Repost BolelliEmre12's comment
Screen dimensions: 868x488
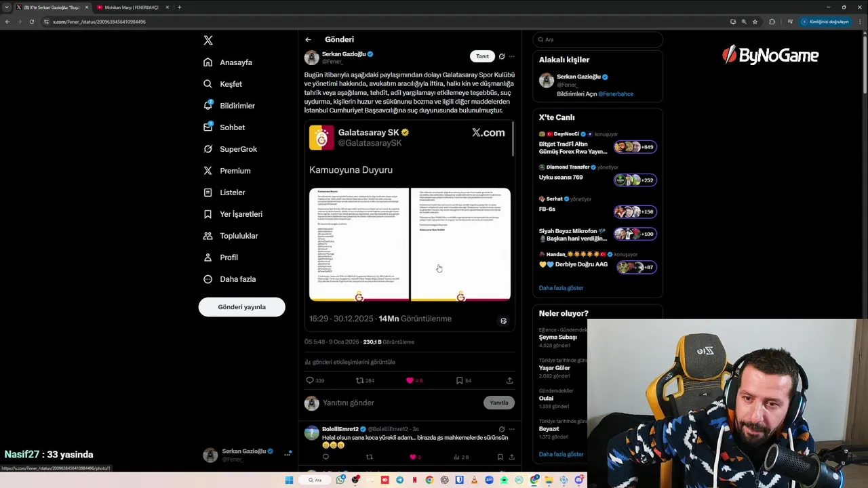pyautogui.click(x=370, y=457)
